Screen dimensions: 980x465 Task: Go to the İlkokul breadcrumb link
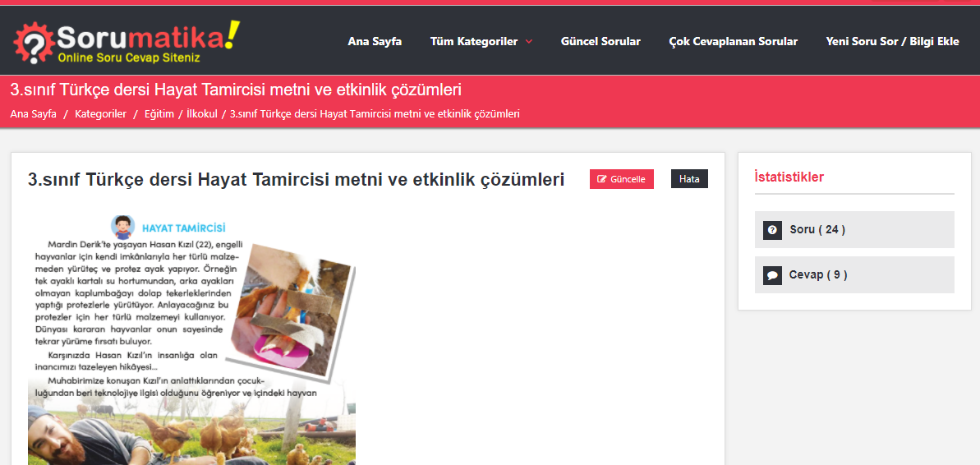pos(201,114)
